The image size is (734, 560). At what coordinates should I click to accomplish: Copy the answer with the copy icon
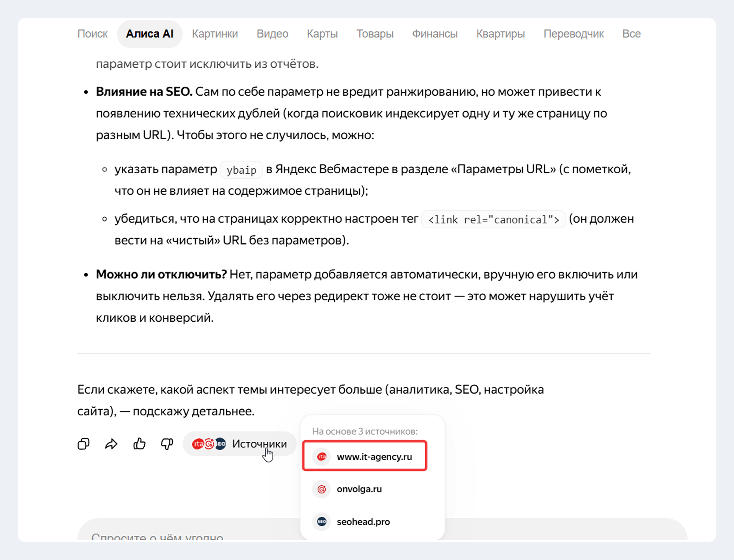click(83, 444)
